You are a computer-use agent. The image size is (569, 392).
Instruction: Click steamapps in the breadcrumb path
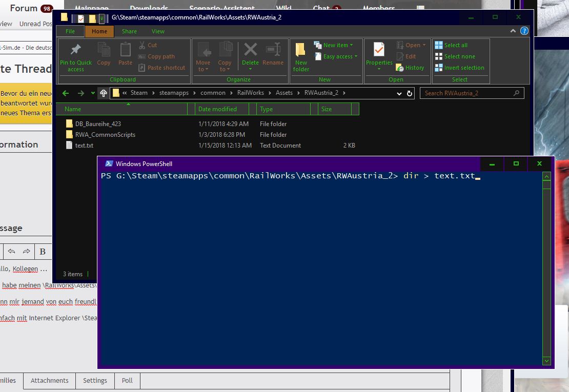click(x=174, y=93)
